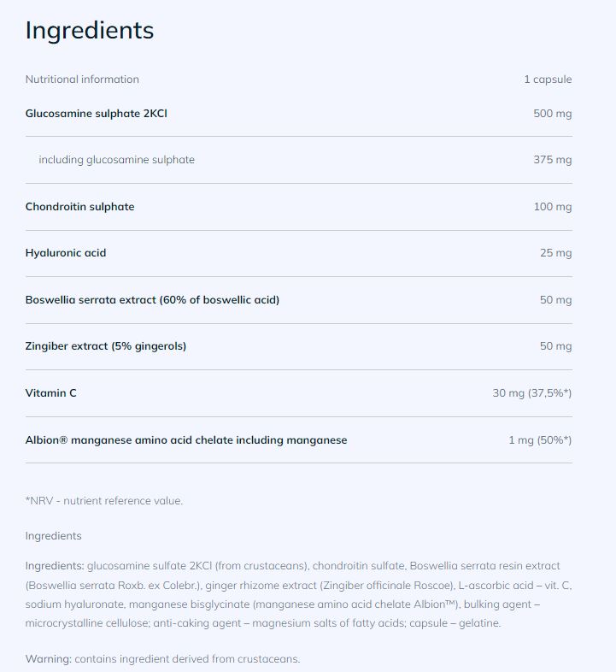Select the Zingiber extract row label
The height and width of the screenshot is (672, 616).
coord(106,346)
